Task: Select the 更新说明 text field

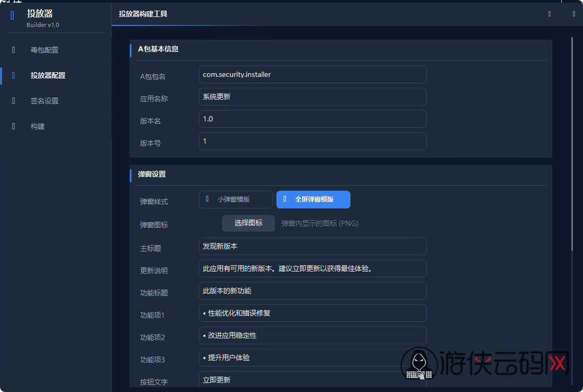Action: pos(312,268)
